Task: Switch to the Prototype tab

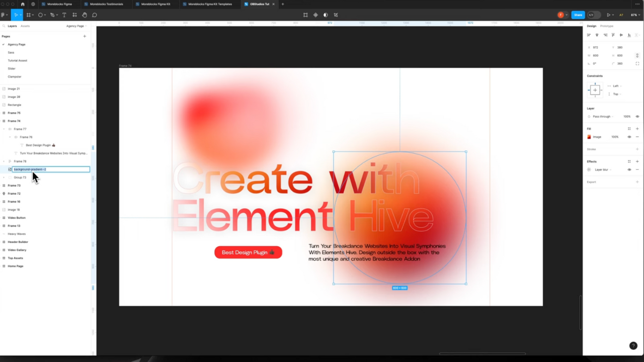Action: (x=606, y=26)
